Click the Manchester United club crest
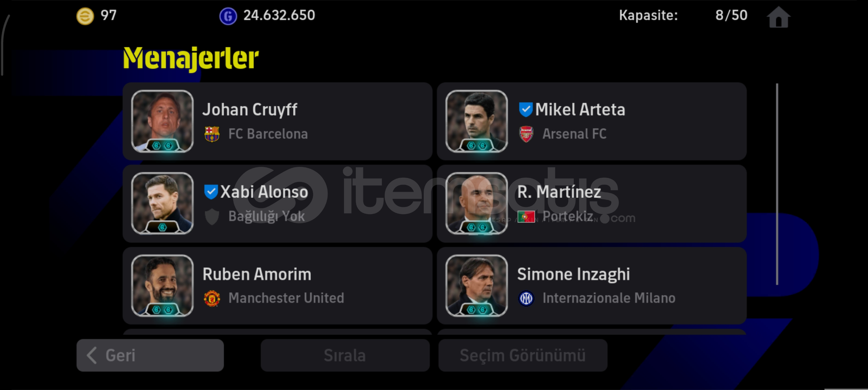Screen dimensions: 868x390 coord(212,298)
